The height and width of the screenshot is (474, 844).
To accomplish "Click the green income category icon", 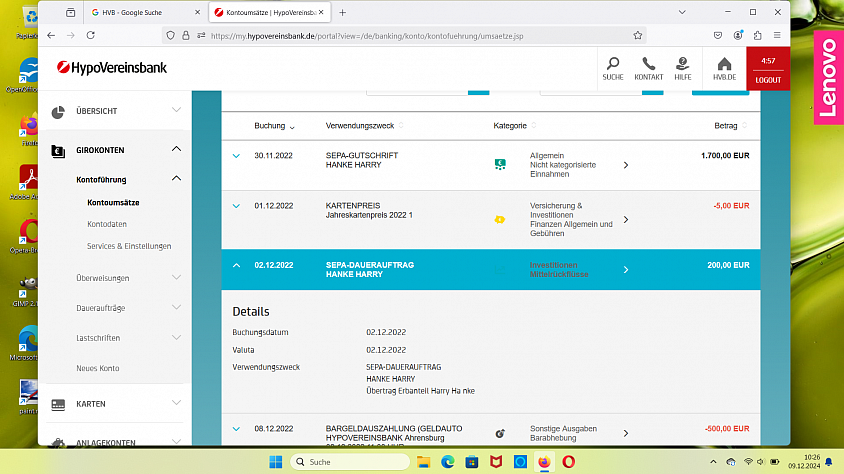I will tap(500, 164).
